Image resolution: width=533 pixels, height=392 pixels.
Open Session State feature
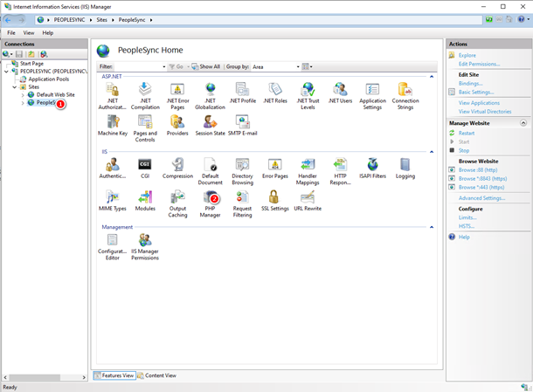pos(210,126)
